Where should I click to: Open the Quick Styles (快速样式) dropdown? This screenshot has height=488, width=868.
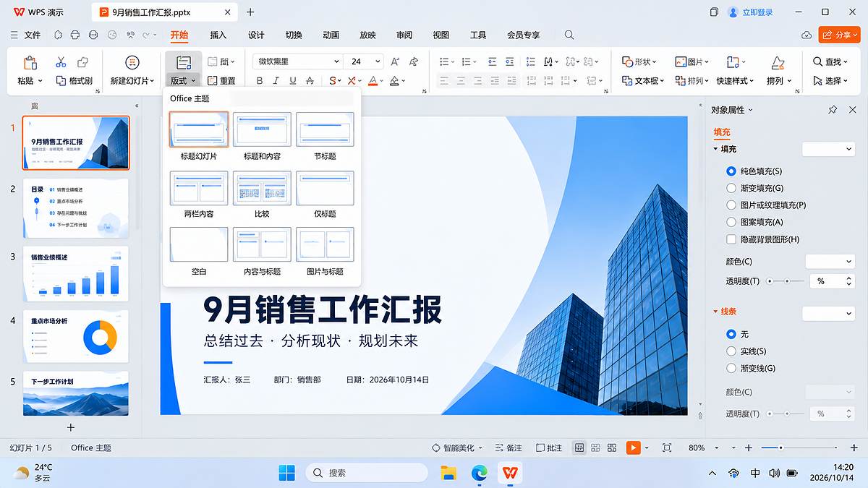(x=736, y=81)
